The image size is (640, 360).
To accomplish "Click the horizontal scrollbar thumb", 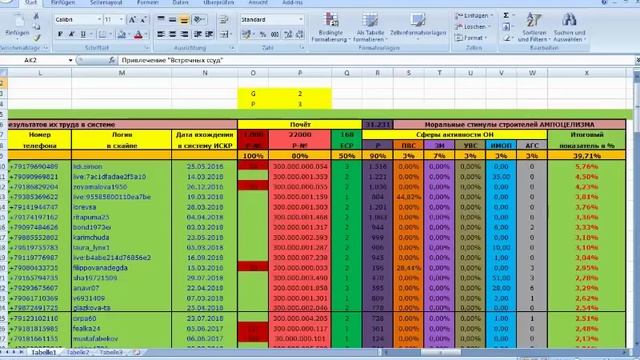I will pyautogui.click(x=441, y=352).
